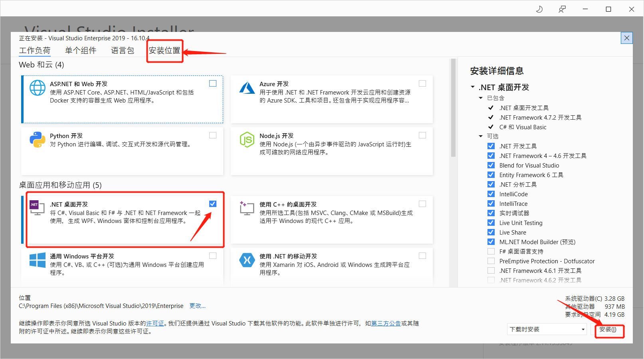
Task: Click the Azure development logo icon
Action: coord(247,88)
